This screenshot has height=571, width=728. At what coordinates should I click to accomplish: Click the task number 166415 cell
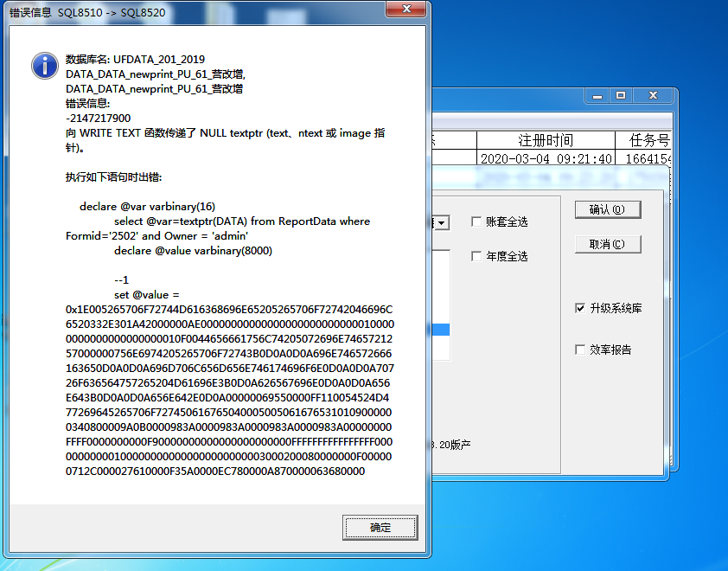[x=644, y=158]
